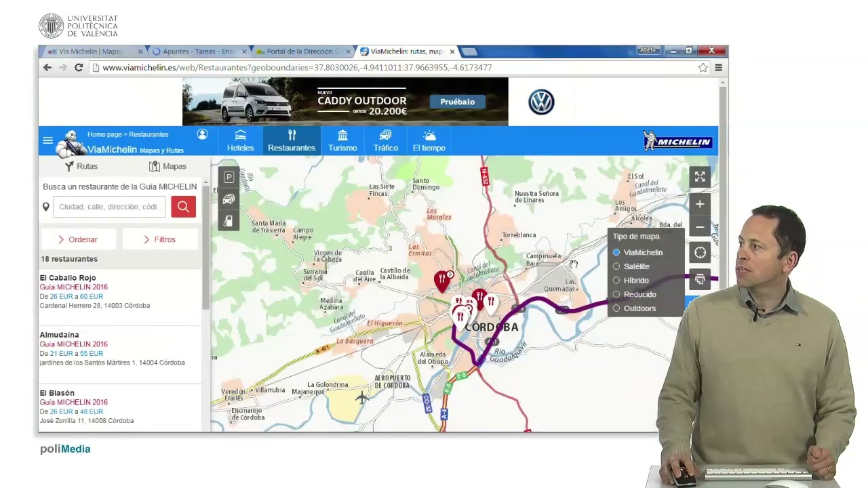Click the city or address search field
The height and width of the screenshot is (488, 868).
[109, 207]
